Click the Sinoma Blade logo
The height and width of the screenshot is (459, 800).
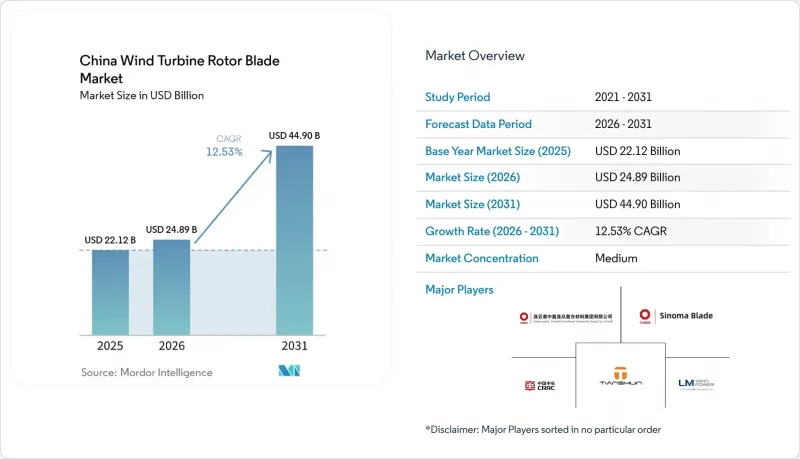pyautogui.click(x=676, y=316)
